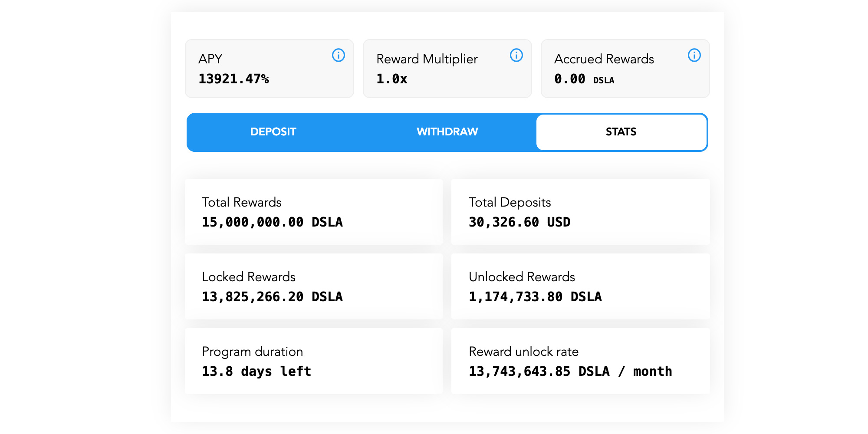The image size is (868, 434).
Task: Click the Total Rewards label
Action: pos(242,202)
